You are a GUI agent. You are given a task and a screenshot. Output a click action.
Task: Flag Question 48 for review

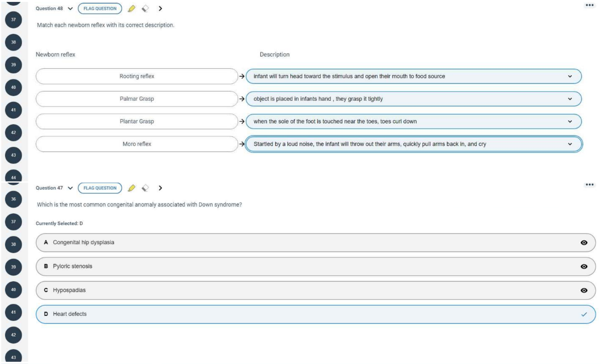pyautogui.click(x=100, y=9)
